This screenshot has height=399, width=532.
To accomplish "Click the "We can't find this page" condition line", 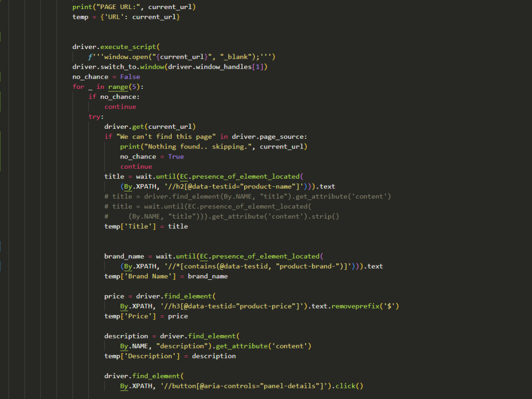I will 205,136.
